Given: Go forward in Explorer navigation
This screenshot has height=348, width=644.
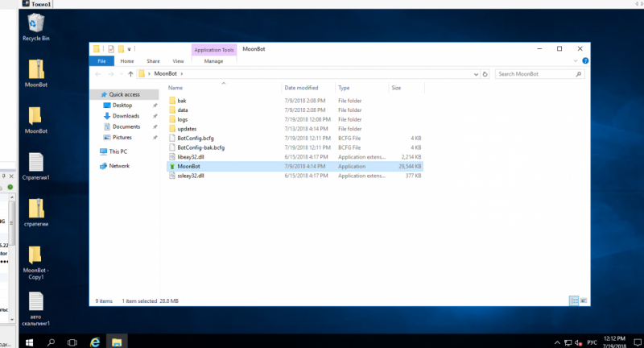Looking at the screenshot, I should pyautogui.click(x=110, y=74).
